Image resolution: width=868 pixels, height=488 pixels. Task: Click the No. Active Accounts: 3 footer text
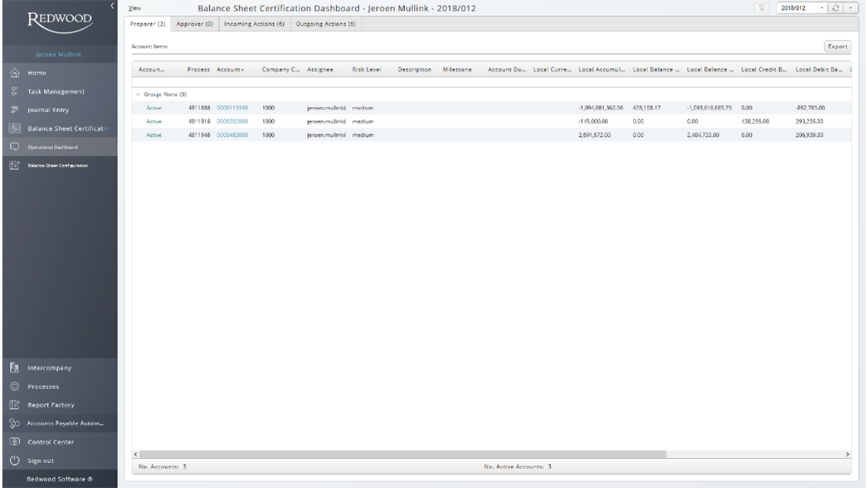(517, 466)
